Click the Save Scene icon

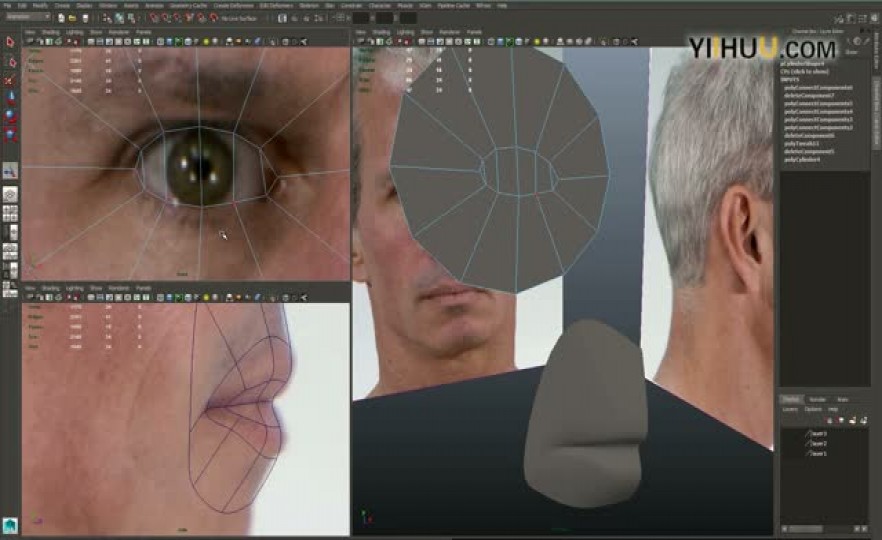[85, 18]
